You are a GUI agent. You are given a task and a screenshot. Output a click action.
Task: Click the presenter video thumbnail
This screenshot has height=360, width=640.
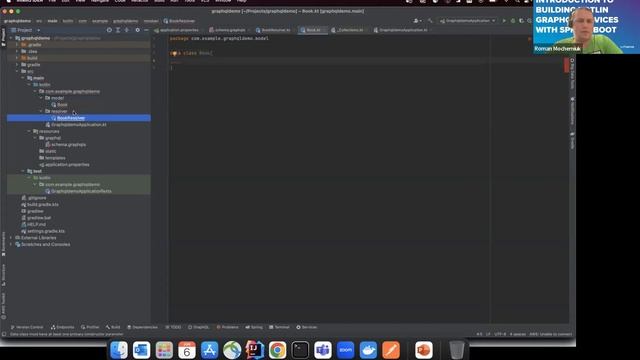[x=587, y=27]
